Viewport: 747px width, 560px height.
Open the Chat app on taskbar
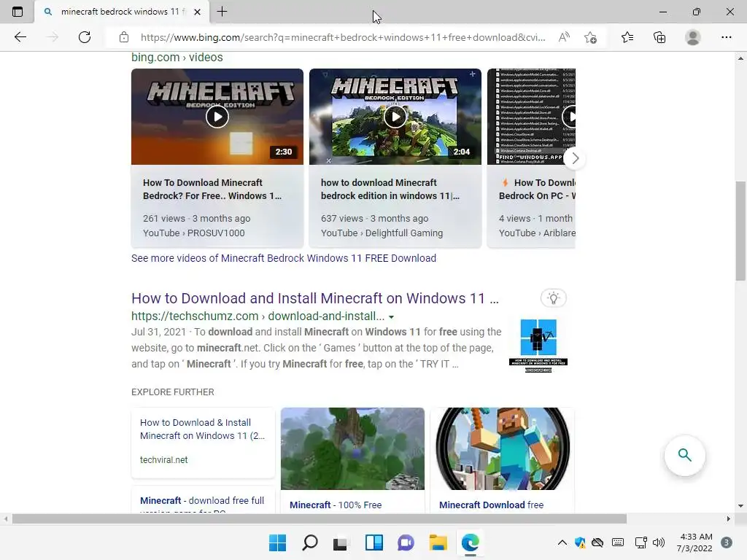point(406,542)
